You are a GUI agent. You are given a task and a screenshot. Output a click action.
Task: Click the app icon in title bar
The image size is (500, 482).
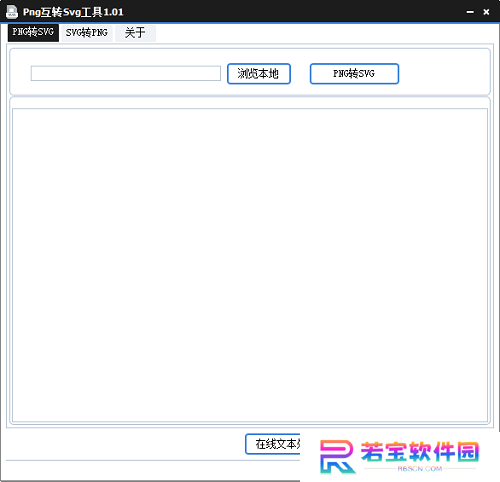pos(12,12)
